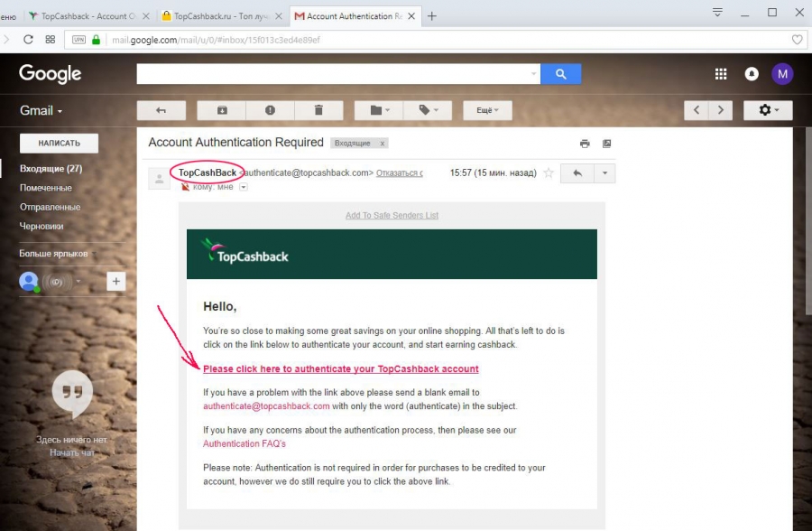The height and width of the screenshot is (531, 812).
Task: Open the Отправленные sent folder
Action: coord(50,207)
